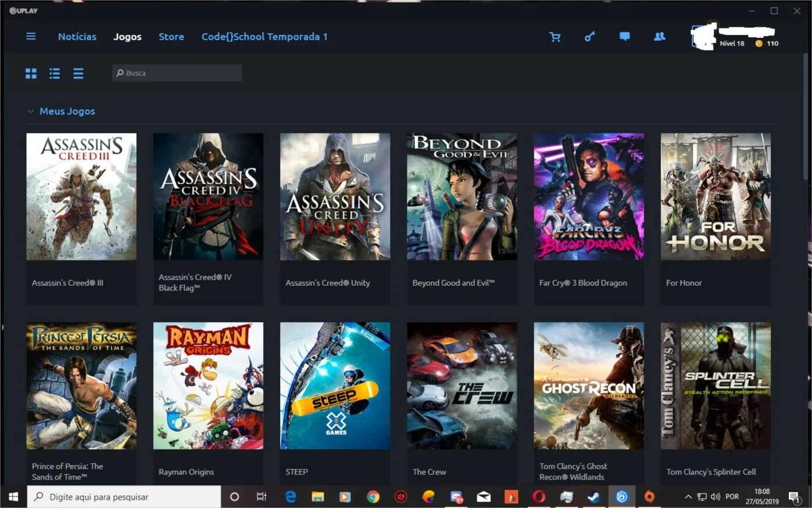Open the shopping cart icon
812x508 pixels.
click(555, 37)
